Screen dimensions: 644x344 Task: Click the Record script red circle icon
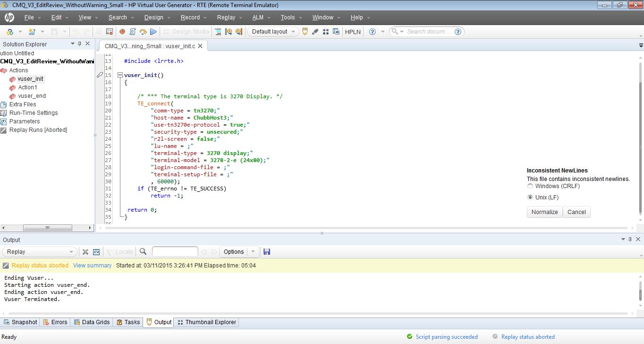122,32
